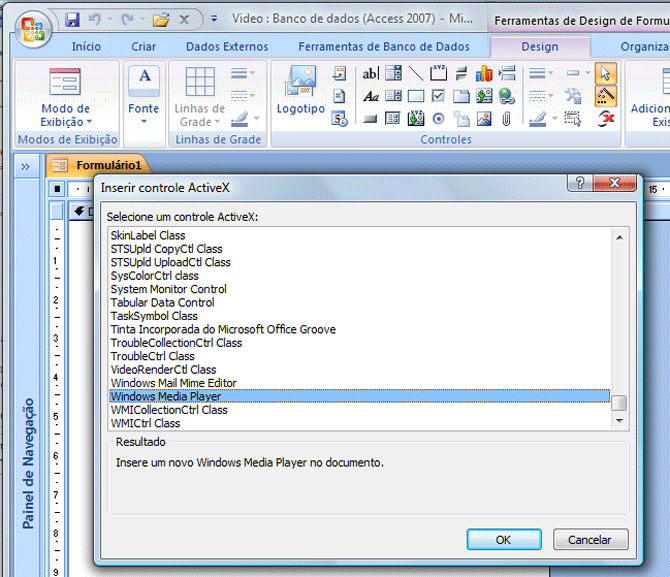Click the X icon in quick access toolbar
Screen dimensions: 670x577
pos(184,19)
